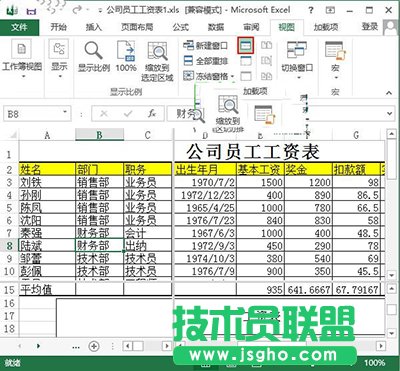Open the ribbon display options button
The width and height of the screenshot is (400, 371).
click(x=330, y=10)
